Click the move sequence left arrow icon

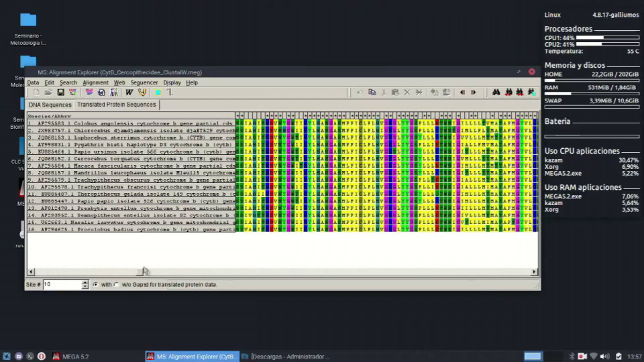tap(462, 93)
